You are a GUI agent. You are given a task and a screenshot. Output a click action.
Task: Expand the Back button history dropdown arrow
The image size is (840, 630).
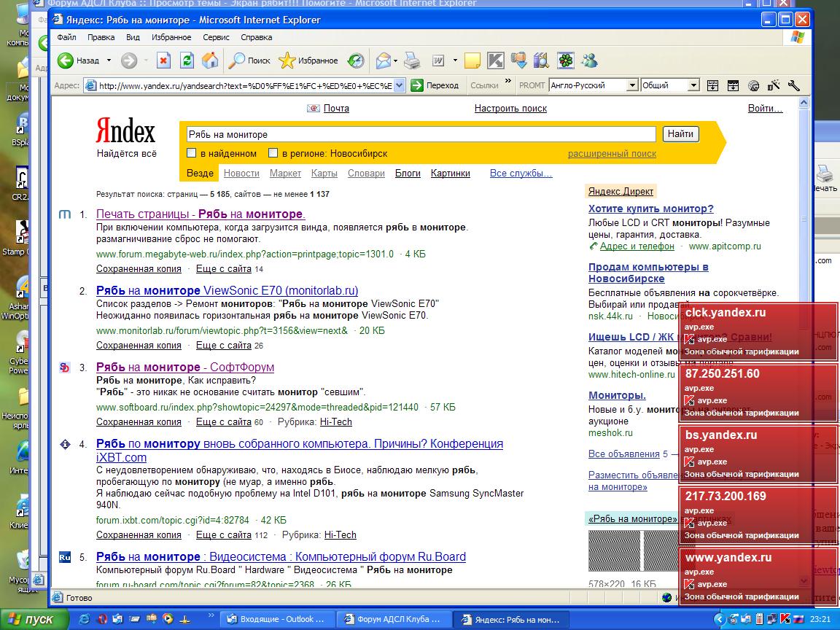[x=109, y=61]
